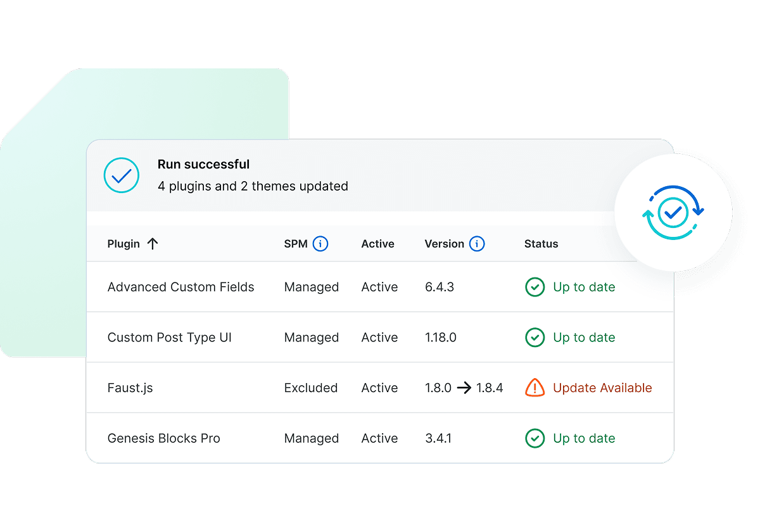The image size is (760, 532).
Task: Open Genesis Blocks Pro plugin entry
Action: pyautogui.click(x=163, y=438)
